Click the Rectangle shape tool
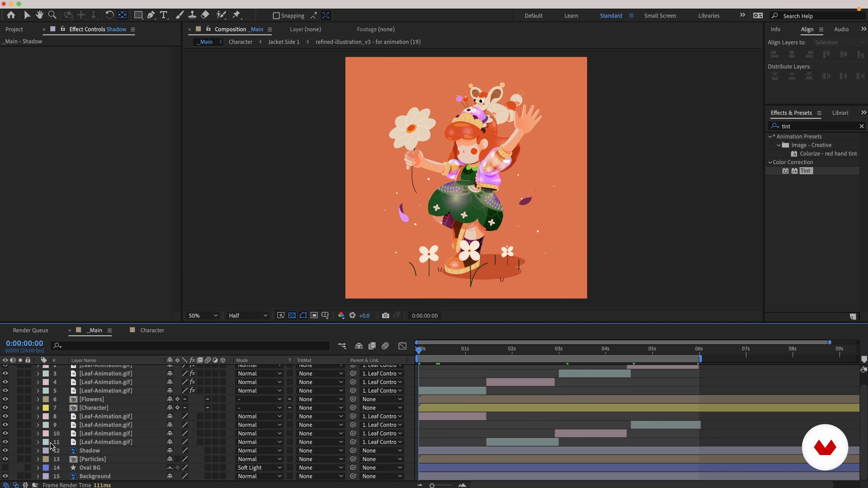Viewport: 868px width, 488px height. pos(138,15)
